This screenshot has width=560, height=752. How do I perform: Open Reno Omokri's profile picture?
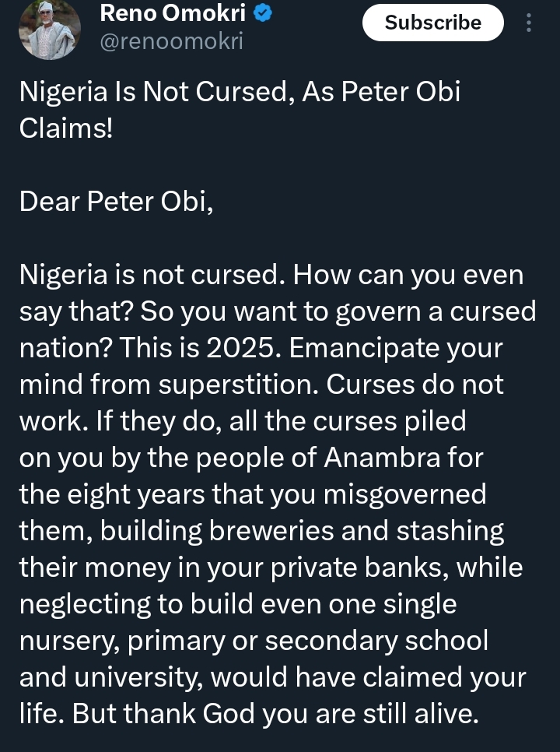(x=50, y=29)
